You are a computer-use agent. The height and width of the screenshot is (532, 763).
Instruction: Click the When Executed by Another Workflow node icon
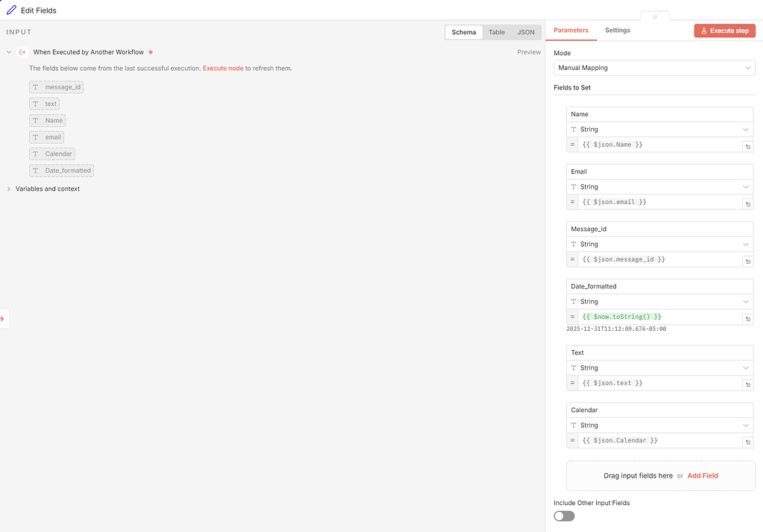point(21,52)
